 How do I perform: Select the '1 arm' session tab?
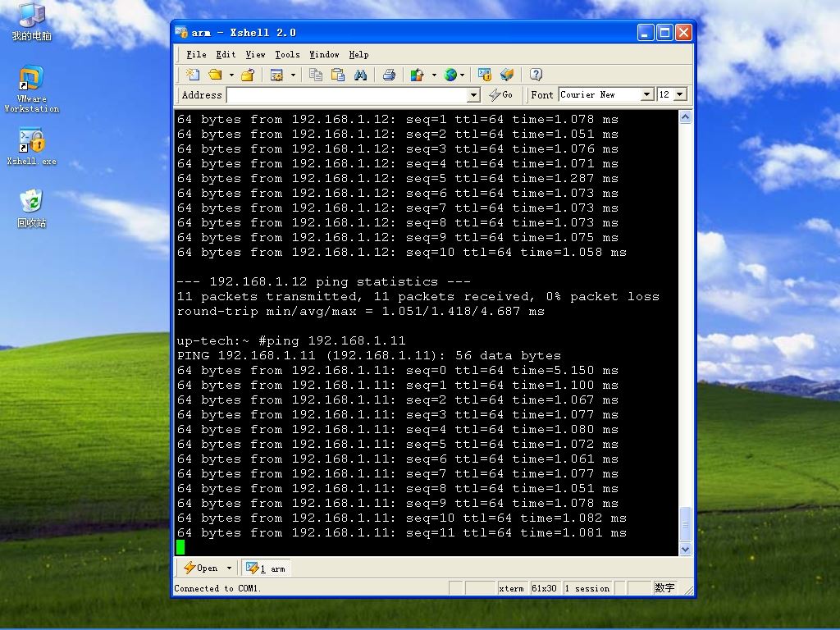266,568
